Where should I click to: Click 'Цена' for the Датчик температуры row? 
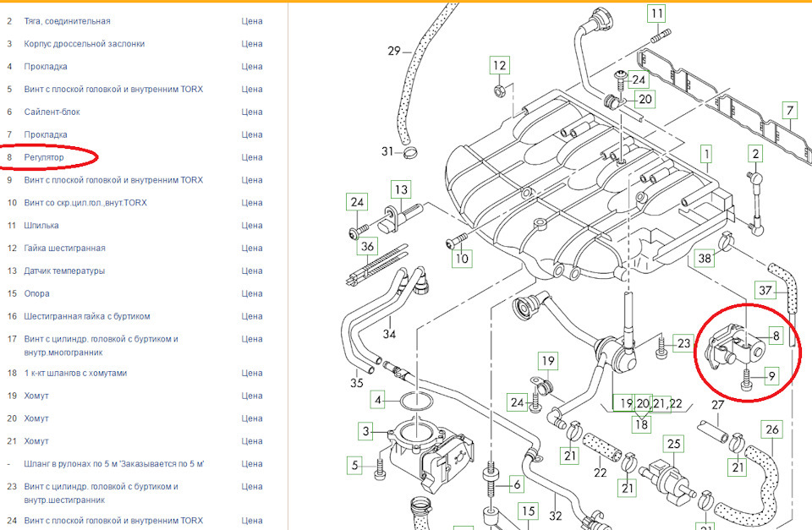[x=251, y=270]
